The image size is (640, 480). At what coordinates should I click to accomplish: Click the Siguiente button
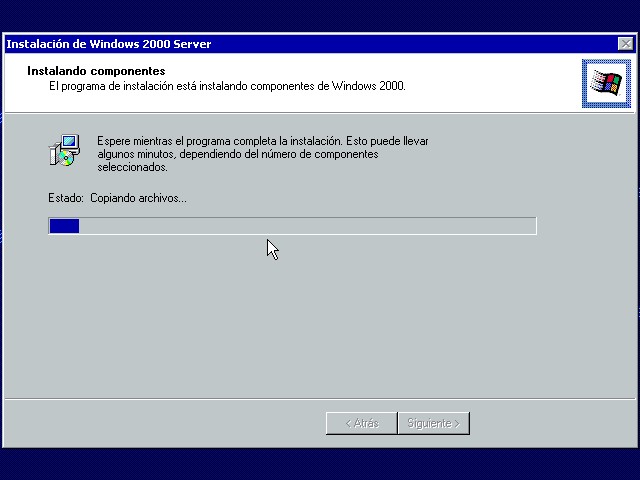434,423
